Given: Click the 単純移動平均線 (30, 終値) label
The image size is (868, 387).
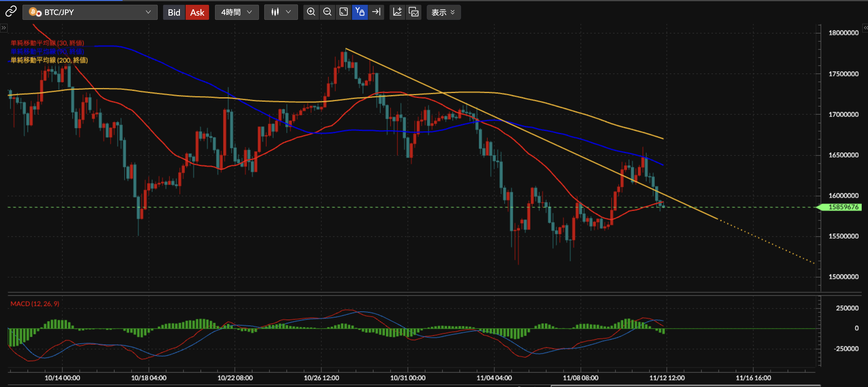Looking at the screenshot, I should tap(47, 43).
